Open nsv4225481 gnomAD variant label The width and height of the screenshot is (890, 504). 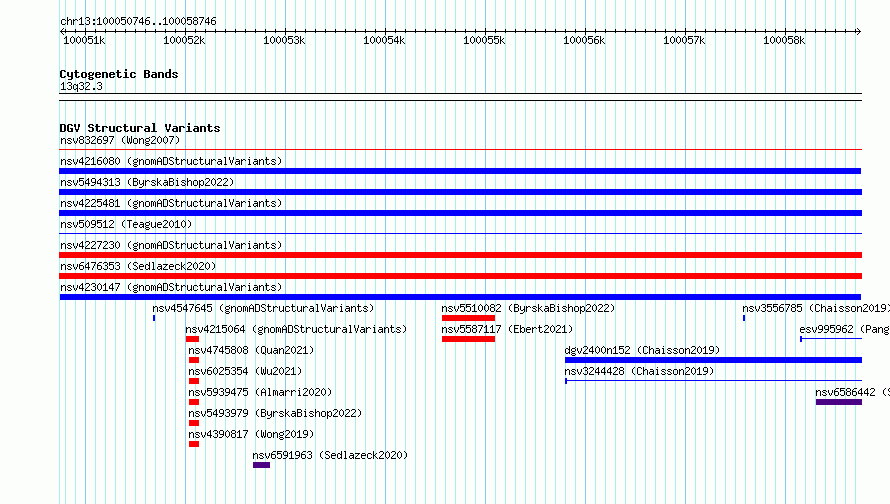171,203
